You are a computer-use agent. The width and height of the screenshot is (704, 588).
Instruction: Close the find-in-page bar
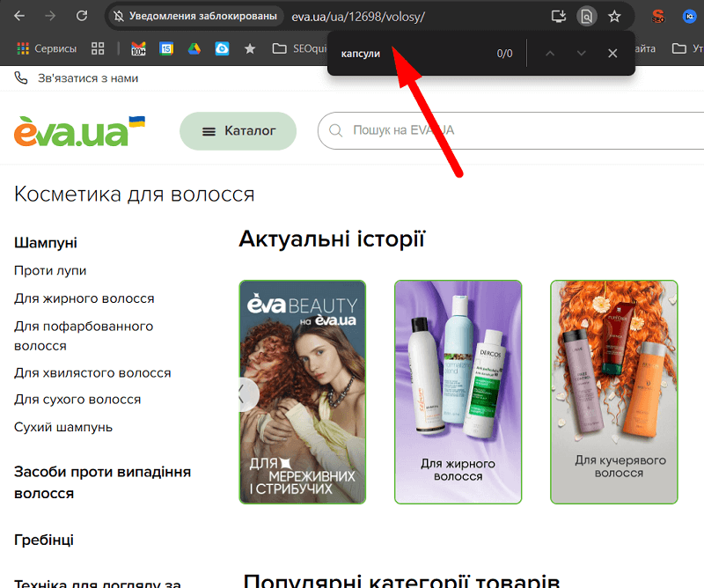pos(612,54)
